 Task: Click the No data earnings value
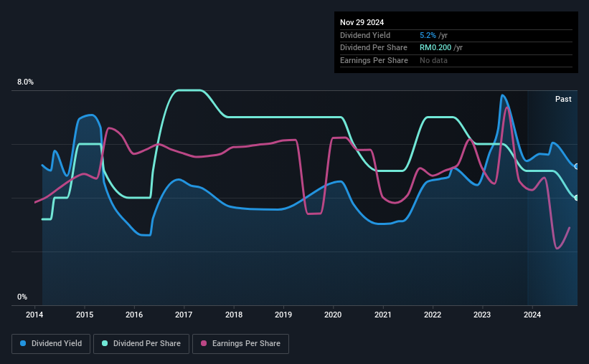click(433, 60)
